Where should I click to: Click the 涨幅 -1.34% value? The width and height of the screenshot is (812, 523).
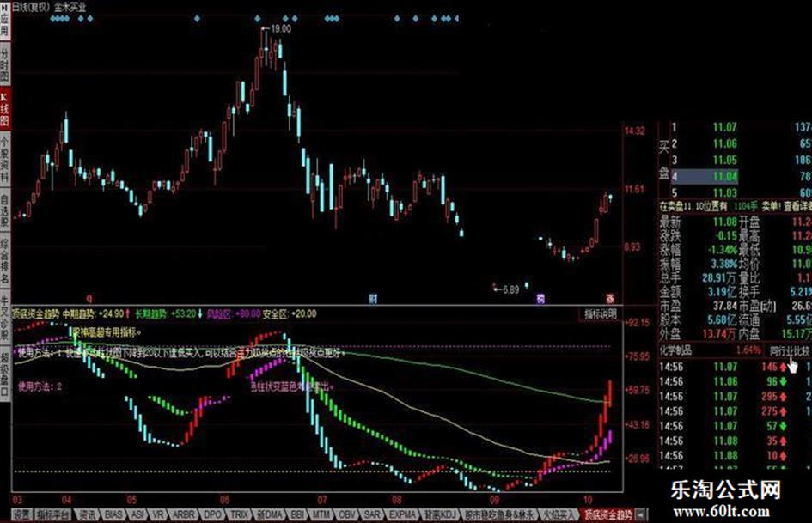coord(723,250)
